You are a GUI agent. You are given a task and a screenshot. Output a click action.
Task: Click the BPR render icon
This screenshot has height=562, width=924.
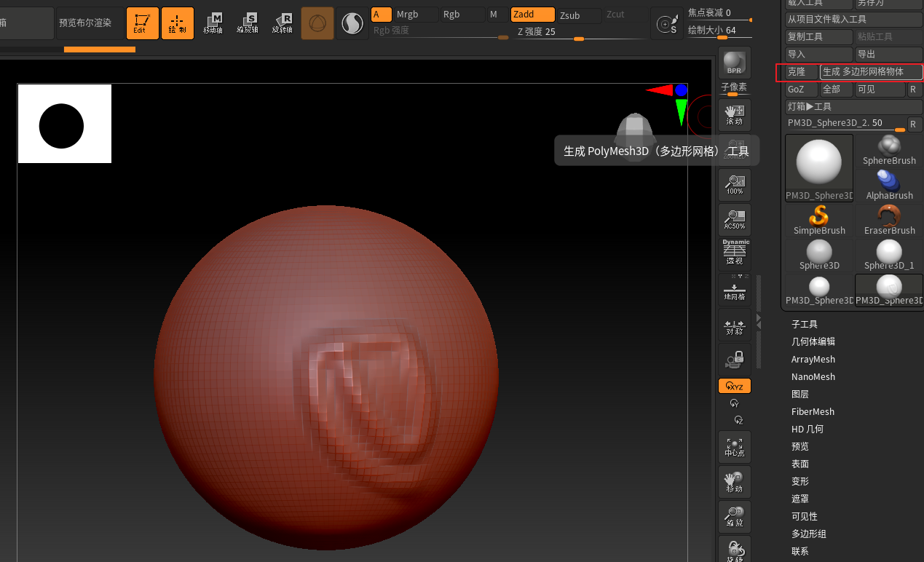click(734, 63)
